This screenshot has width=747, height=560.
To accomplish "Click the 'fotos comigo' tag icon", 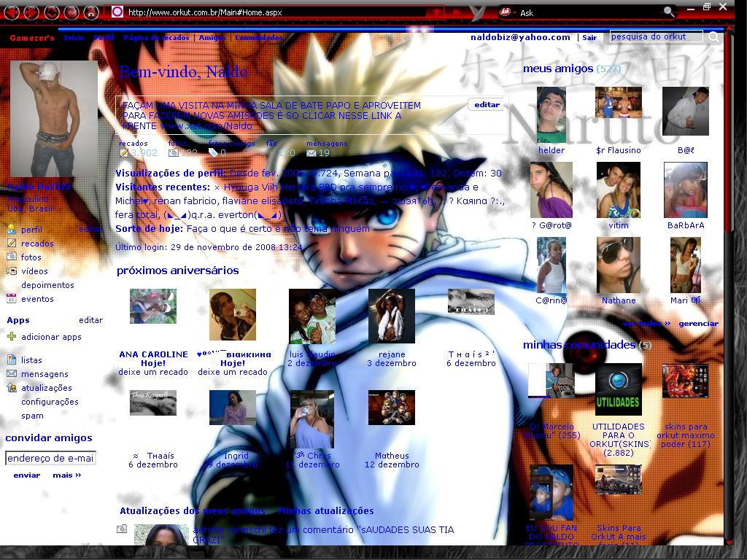I will click(213, 153).
